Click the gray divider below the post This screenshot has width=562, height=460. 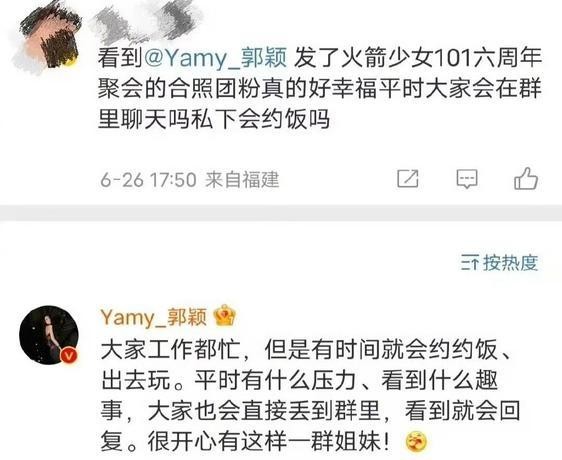281,212
